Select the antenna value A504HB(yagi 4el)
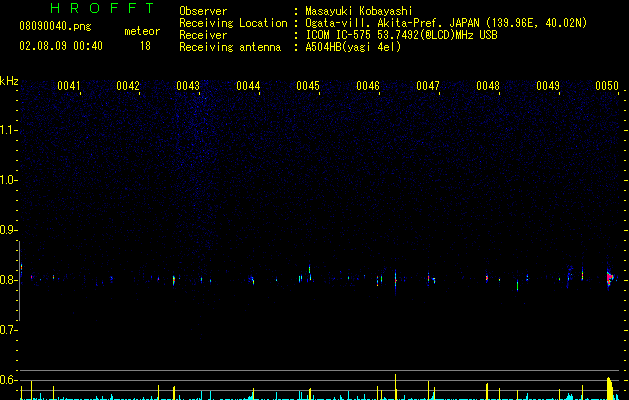629x400 pixels. point(353,47)
